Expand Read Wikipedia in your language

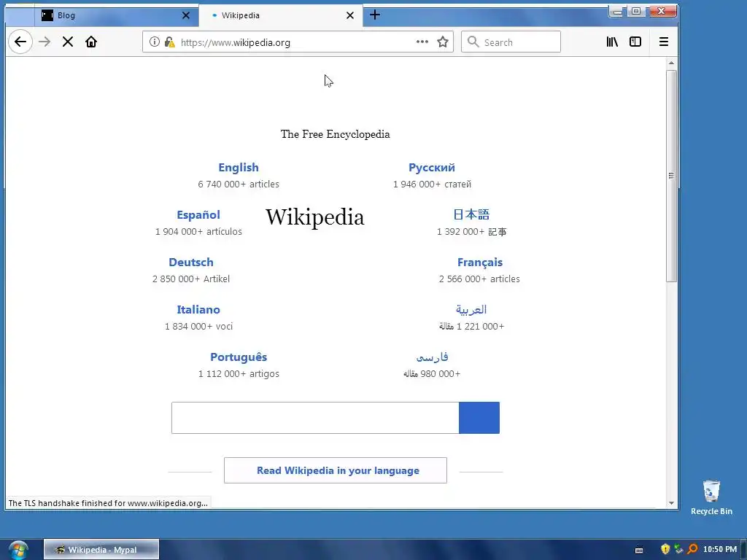click(x=336, y=470)
